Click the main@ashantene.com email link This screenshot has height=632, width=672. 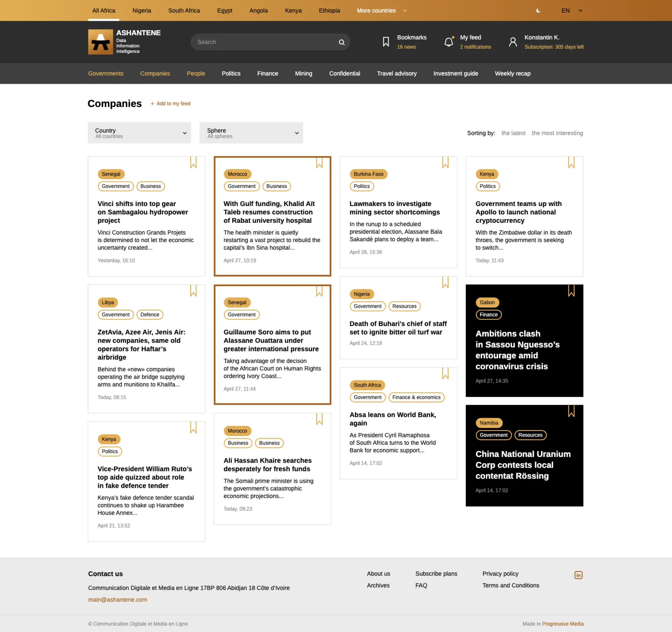(x=118, y=599)
